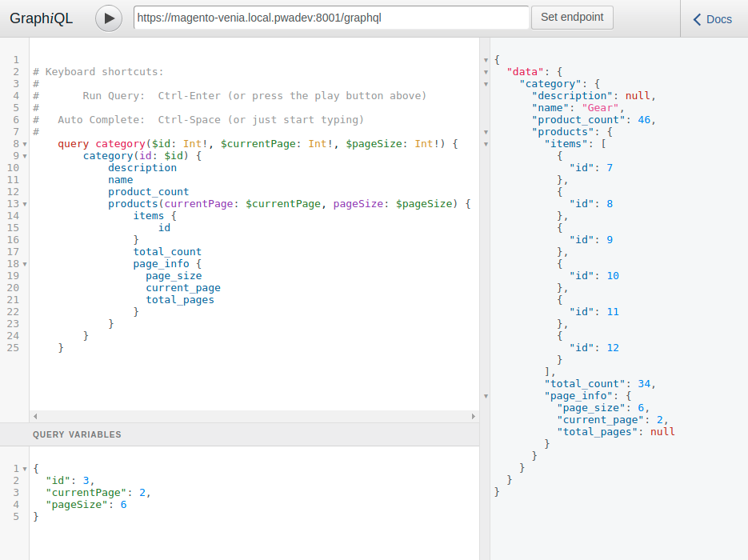Click the GraphiQL title logo
748x560 pixels.
(x=41, y=18)
